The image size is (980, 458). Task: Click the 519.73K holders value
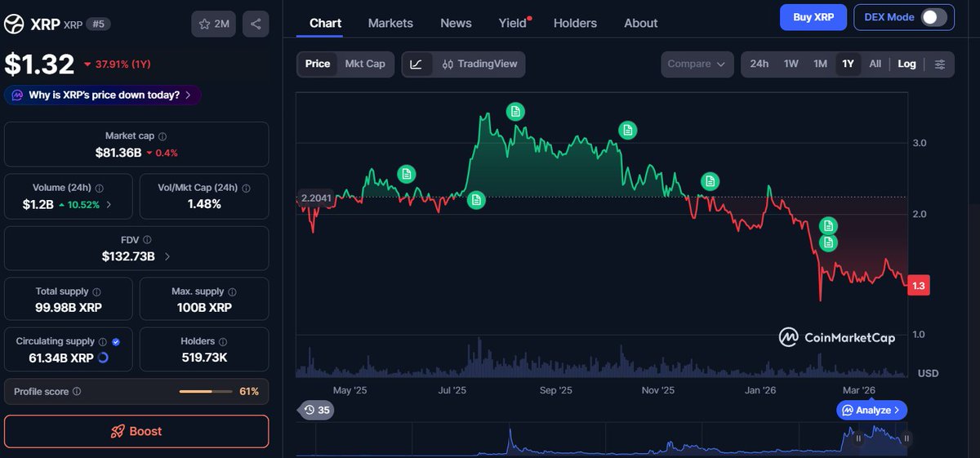click(204, 358)
